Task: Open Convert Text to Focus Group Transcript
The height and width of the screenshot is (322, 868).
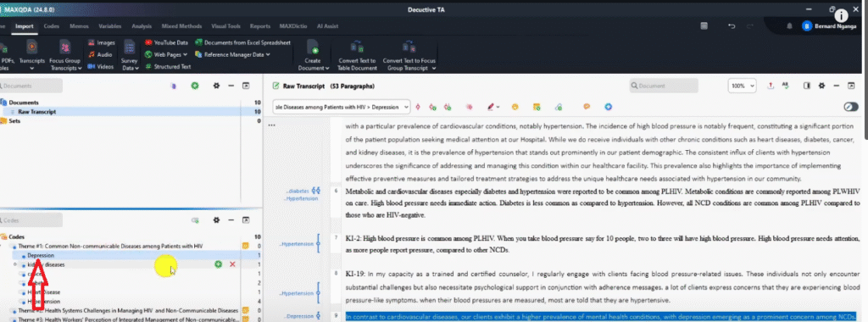Action: [x=409, y=55]
